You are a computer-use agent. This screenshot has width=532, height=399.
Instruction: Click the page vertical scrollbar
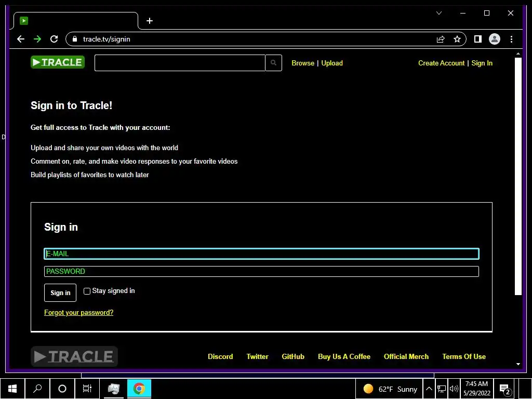click(x=518, y=176)
